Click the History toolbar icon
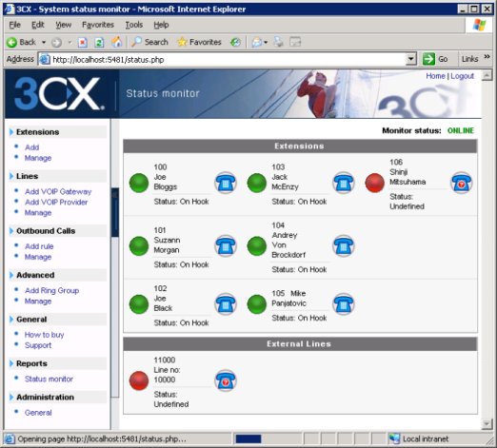The image size is (497, 448). (235, 42)
